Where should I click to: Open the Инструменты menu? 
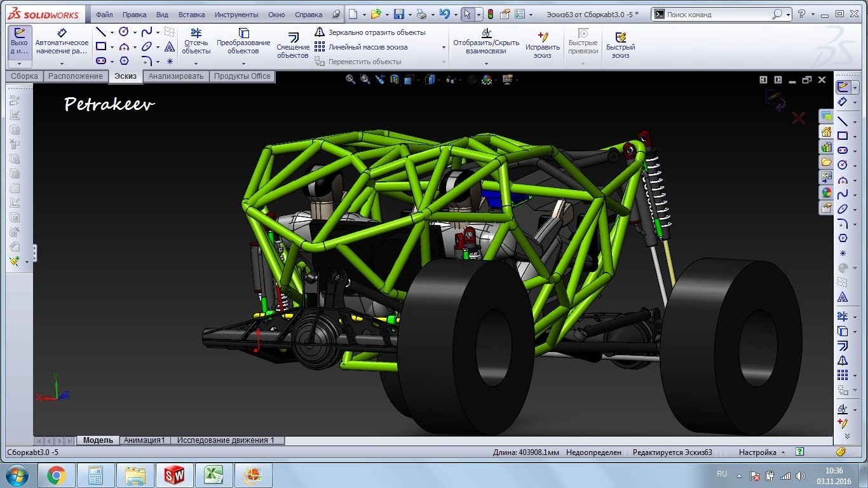tap(236, 14)
